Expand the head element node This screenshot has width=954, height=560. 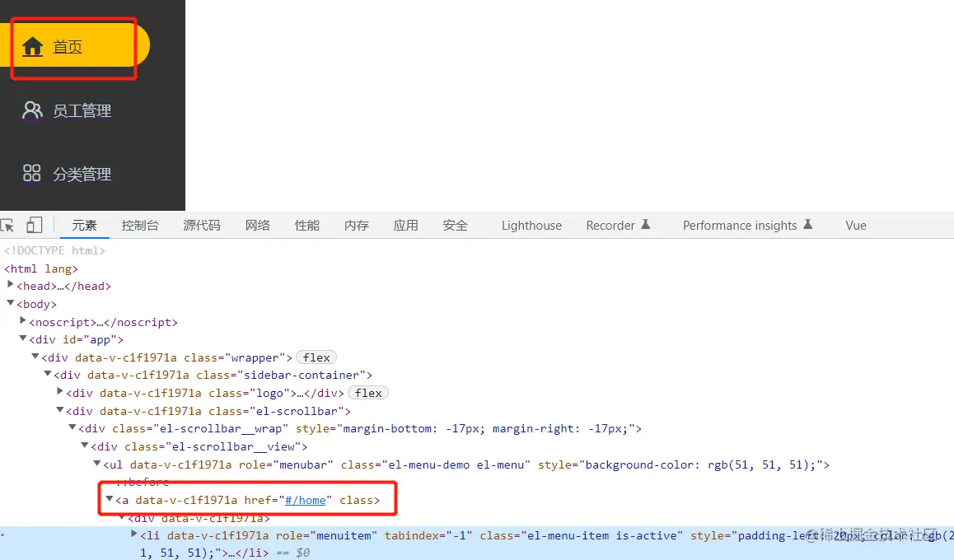(x=11, y=285)
